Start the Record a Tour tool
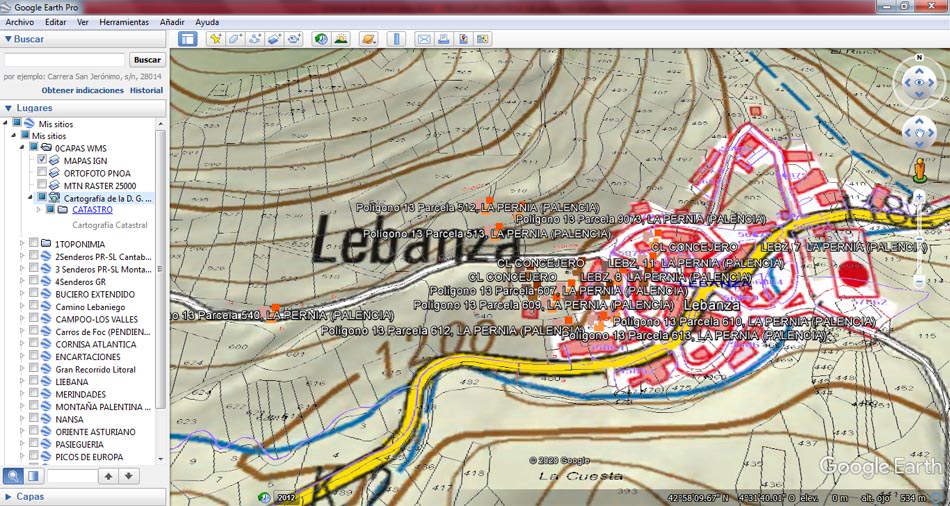 tap(294, 39)
